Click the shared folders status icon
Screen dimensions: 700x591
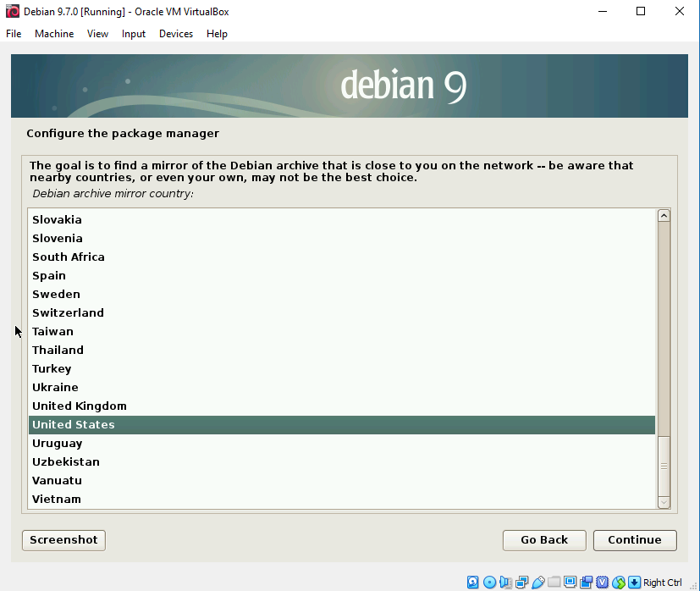coord(554,582)
